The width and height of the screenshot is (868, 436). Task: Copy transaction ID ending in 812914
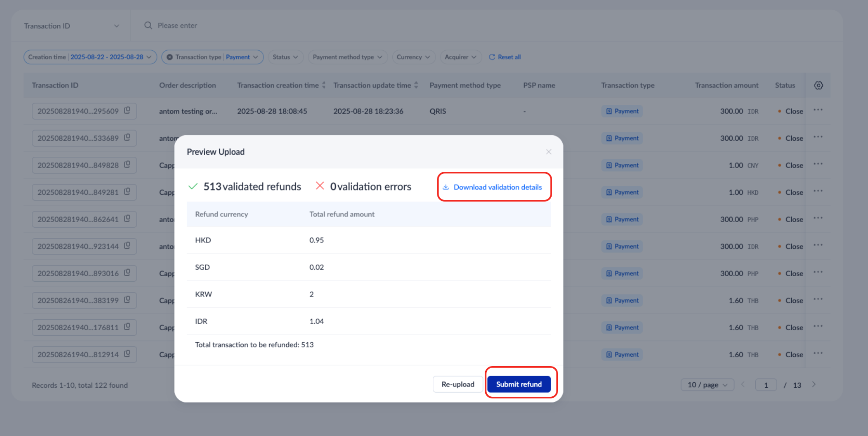[127, 354]
